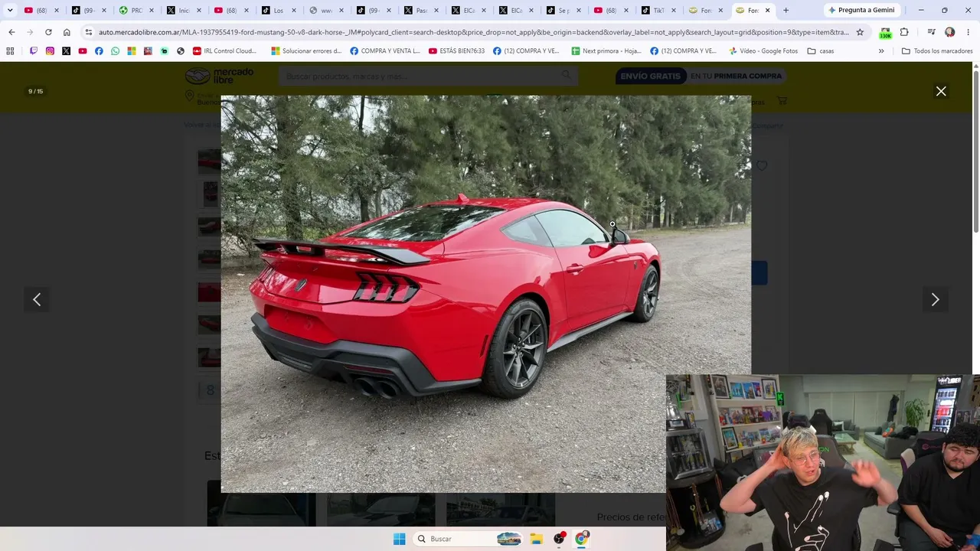
Task: Open a new browser tab
Action: coord(786,10)
